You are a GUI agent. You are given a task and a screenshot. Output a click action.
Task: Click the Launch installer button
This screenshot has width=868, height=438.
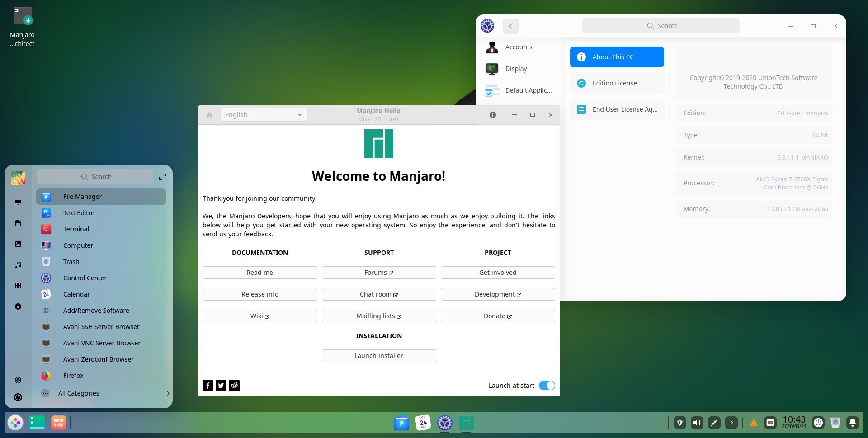(379, 356)
